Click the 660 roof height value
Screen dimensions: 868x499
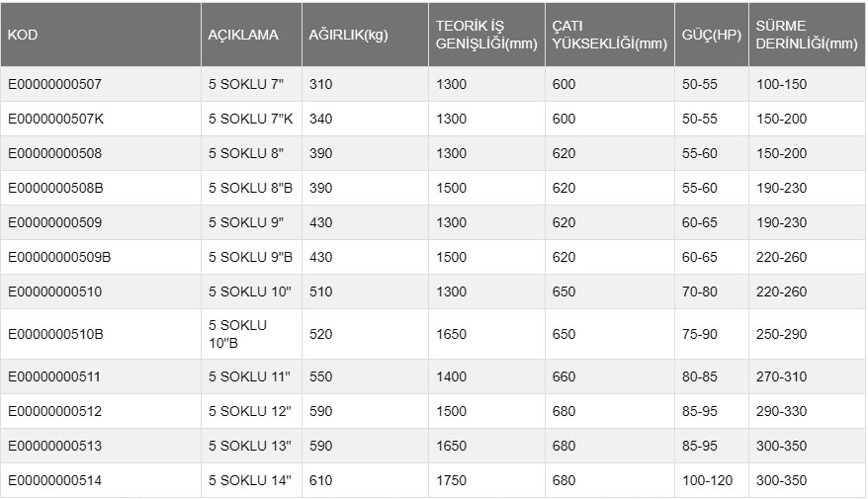pyautogui.click(x=564, y=377)
